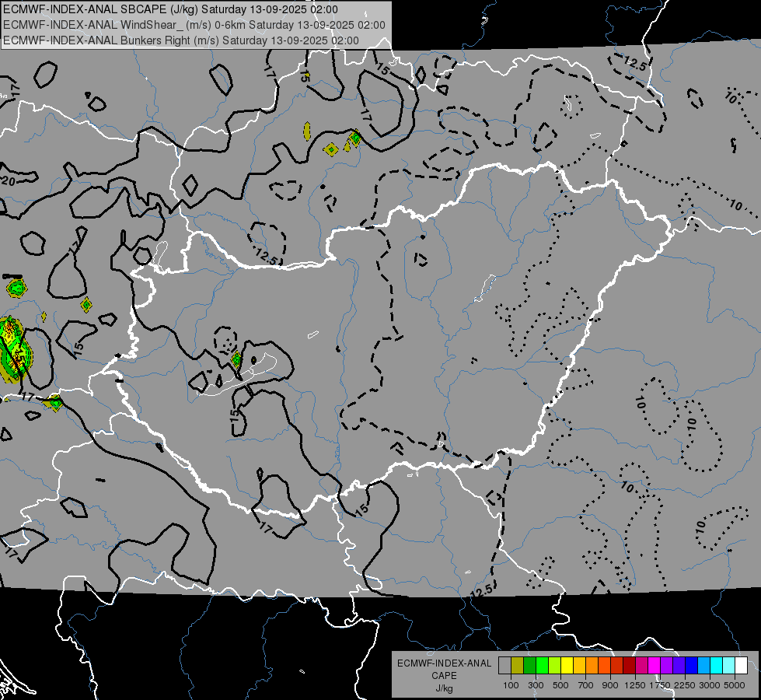
Task: Click the 20 contour label at left edge
Action: tap(9, 181)
